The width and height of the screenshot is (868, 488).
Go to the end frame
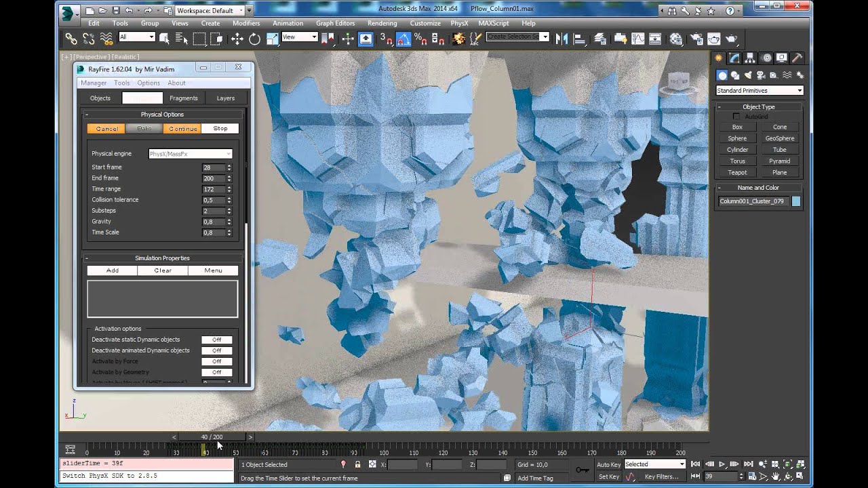pyautogui.click(x=748, y=464)
